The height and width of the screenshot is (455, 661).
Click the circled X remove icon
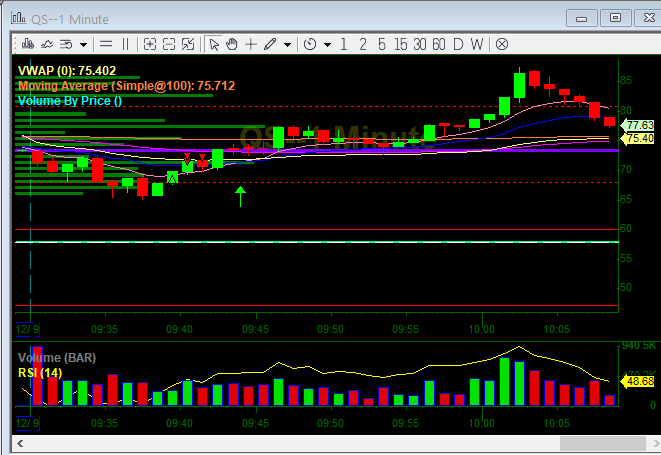pos(502,44)
